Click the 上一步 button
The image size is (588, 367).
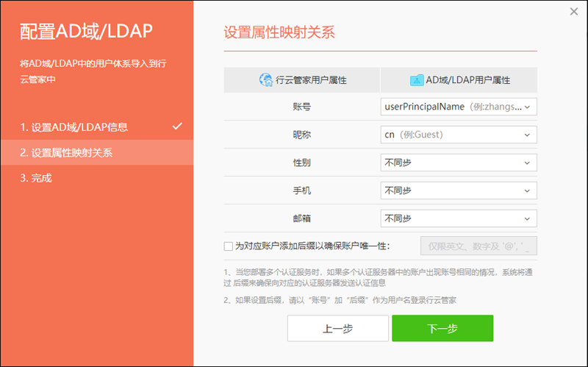click(x=337, y=329)
